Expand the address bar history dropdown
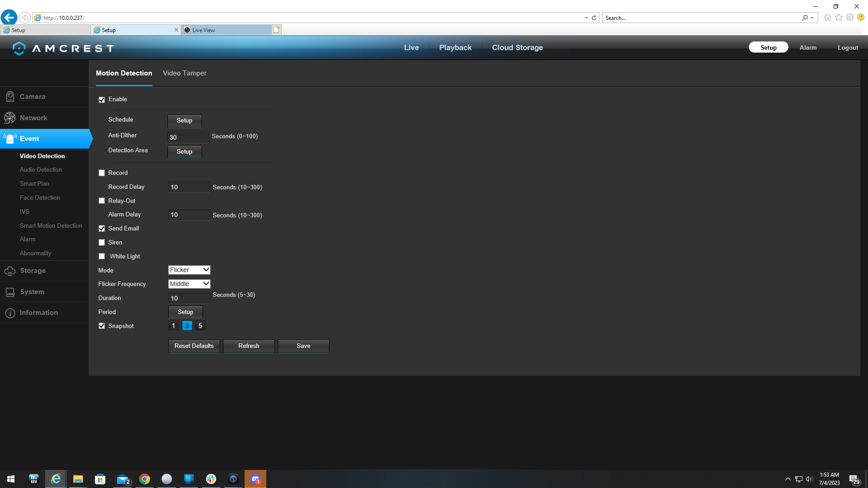The height and width of the screenshot is (488, 868). [586, 18]
